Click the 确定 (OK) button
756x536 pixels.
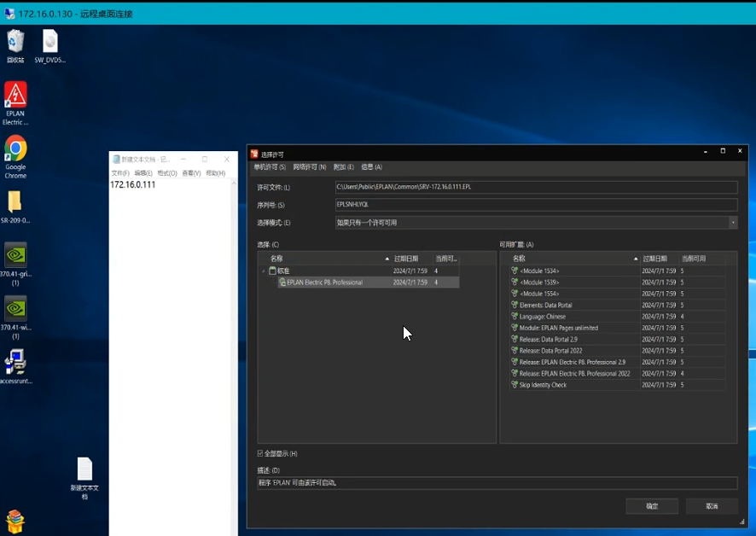[x=652, y=506]
